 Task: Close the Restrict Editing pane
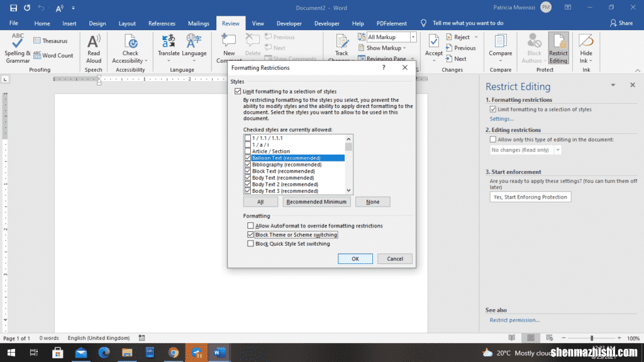633,85
